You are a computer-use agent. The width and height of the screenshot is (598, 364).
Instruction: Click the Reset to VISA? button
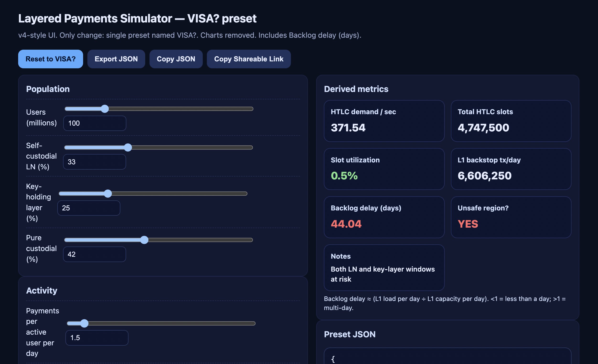[x=50, y=59]
